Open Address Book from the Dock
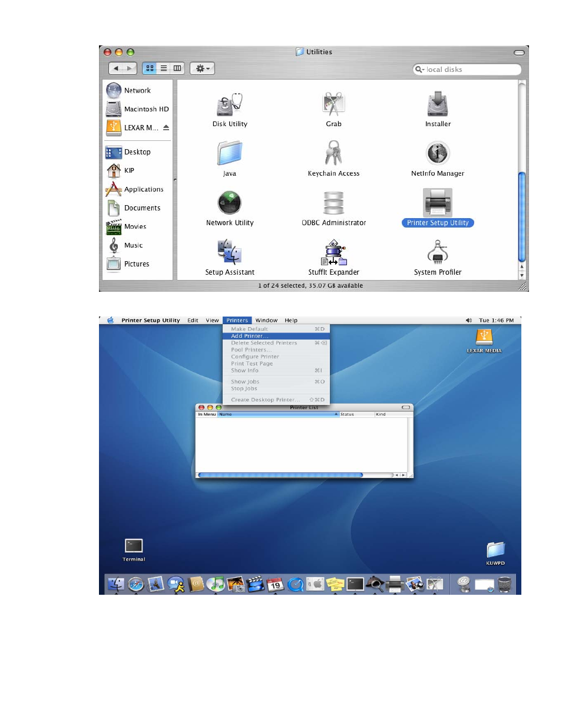The height and width of the screenshot is (728, 562). [x=196, y=584]
